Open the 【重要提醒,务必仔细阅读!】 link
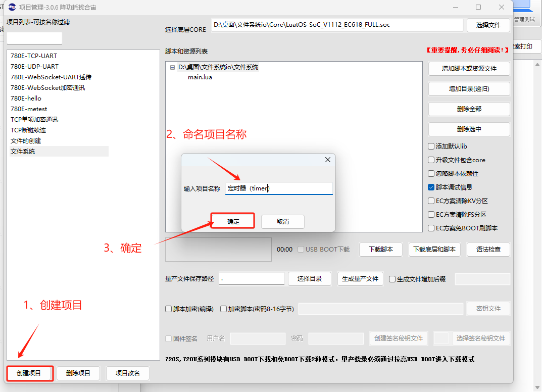This screenshot has height=392, width=542. [x=468, y=51]
